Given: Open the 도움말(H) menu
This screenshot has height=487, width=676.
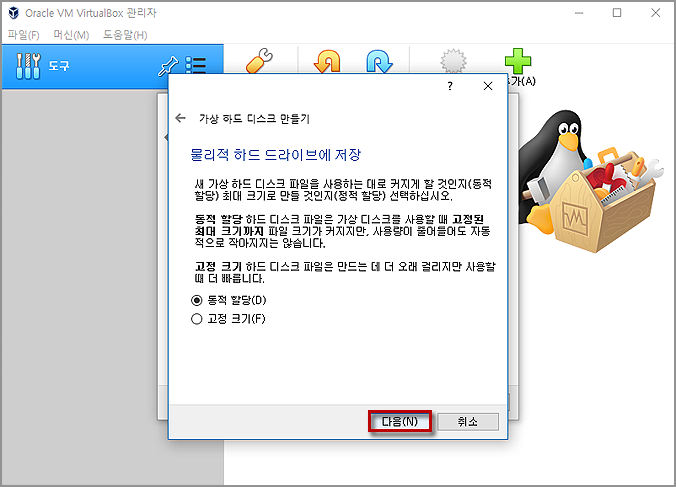Looking at the screenshot, I should click(125, 35).
